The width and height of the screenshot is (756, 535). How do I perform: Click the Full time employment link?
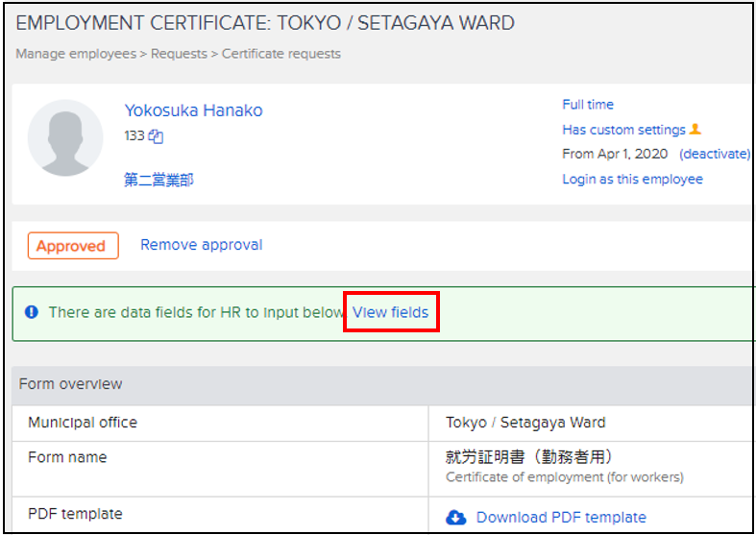coord(588,105)
